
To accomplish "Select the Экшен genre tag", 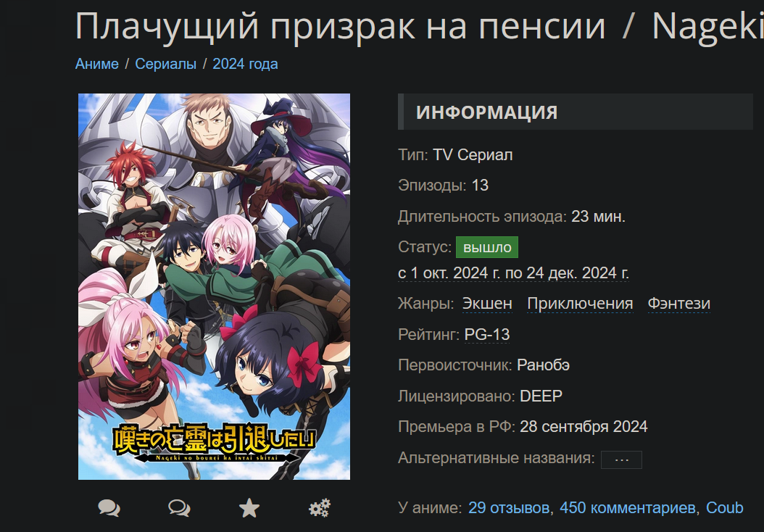I will (487, 304).
